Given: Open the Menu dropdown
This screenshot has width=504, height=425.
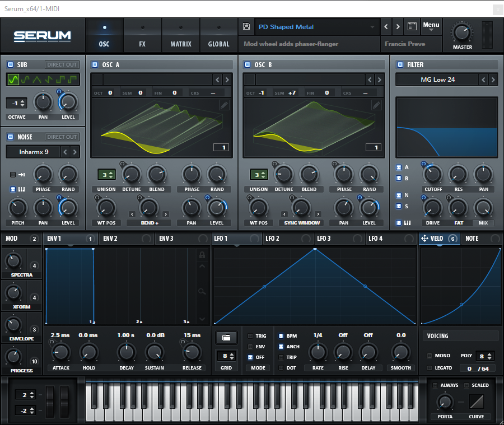Looking at the screenshot, I should click(x=431, y=26).
